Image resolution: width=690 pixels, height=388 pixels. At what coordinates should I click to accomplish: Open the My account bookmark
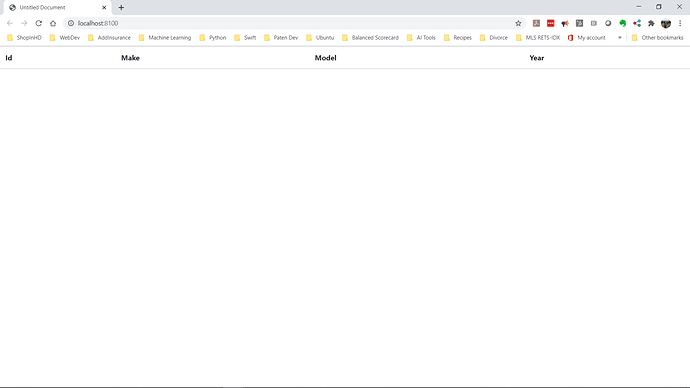tap(587, 38)
